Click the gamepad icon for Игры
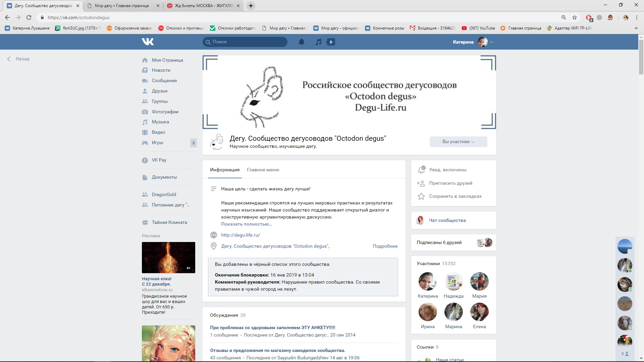Screen dimensions: 644x362 click(145, 143)
